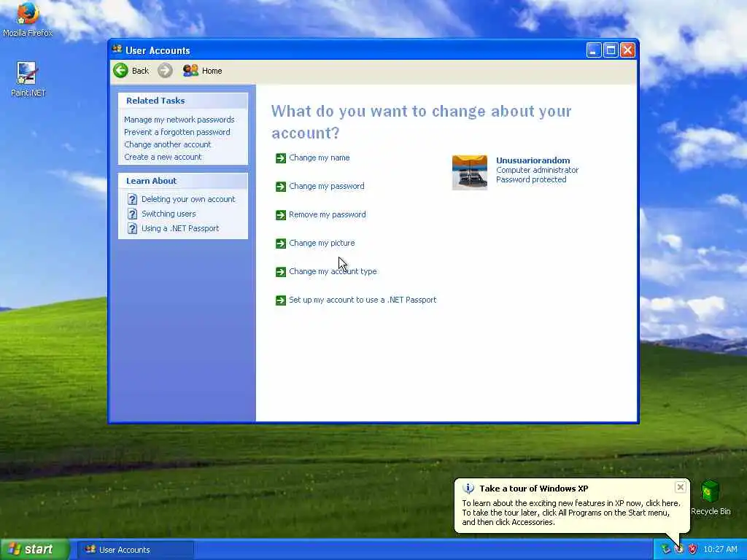Choose Set up my account to use .NET Passport
The height and width of the screenshot is (560, 747).
(x=363, y=300)
